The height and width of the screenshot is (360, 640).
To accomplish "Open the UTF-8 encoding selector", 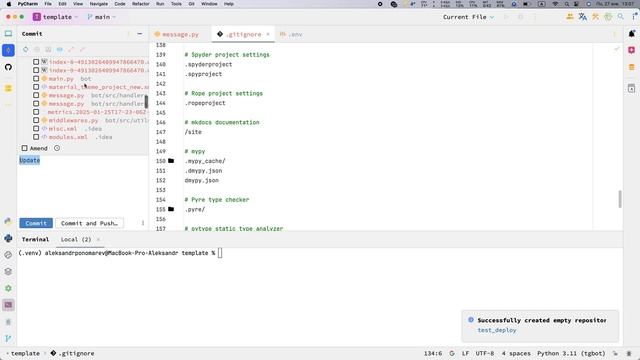I will [485, 353].
